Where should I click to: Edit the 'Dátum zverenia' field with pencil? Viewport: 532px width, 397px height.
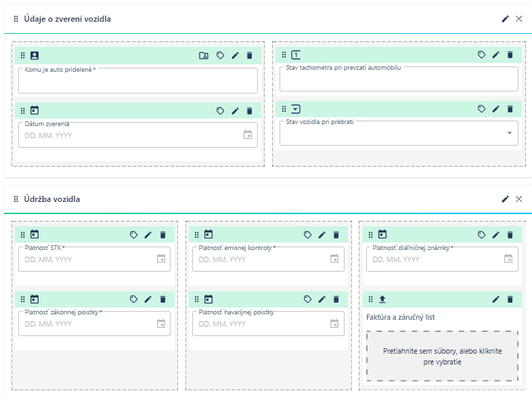point(235,110)
